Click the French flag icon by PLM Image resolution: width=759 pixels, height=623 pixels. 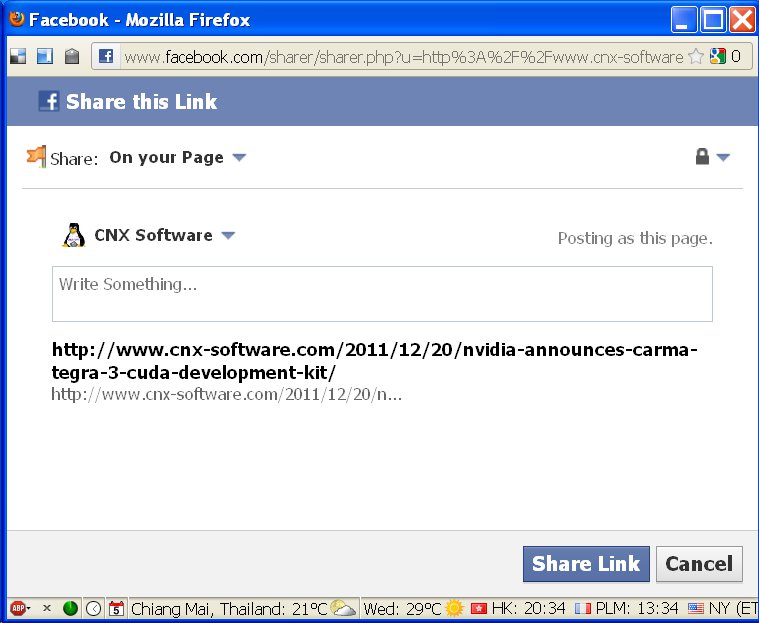pyautogui.click(x=583, y=608)
